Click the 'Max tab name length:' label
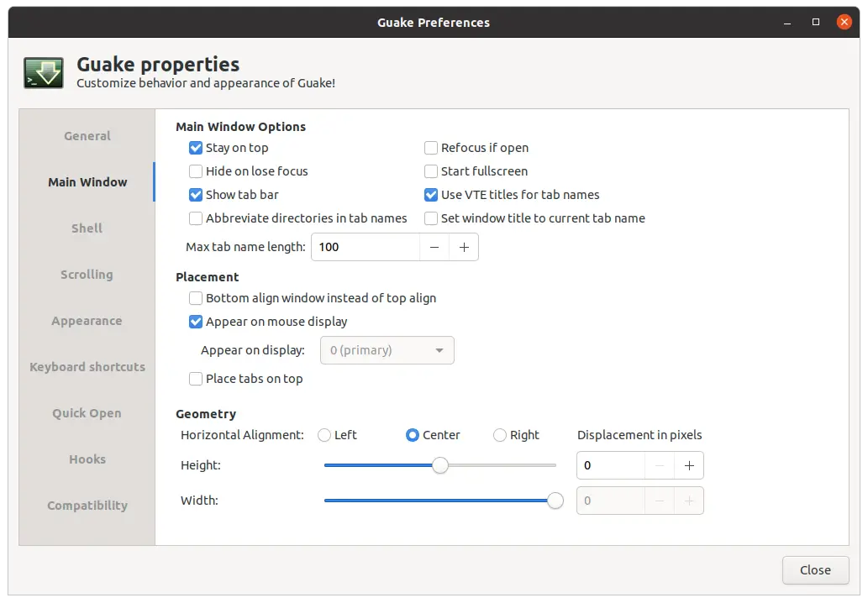Image resolution: width=868 pixels, height=603 pixels. (x=245, y=247)
